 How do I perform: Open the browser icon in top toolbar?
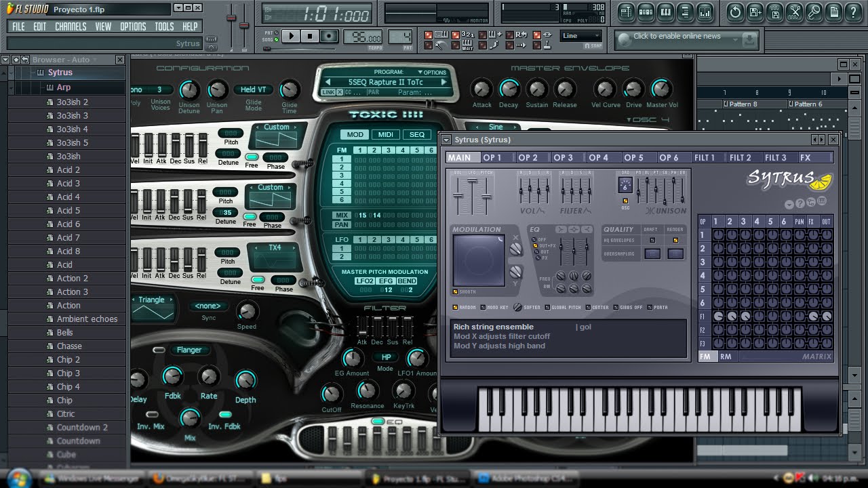pos(685,12)
